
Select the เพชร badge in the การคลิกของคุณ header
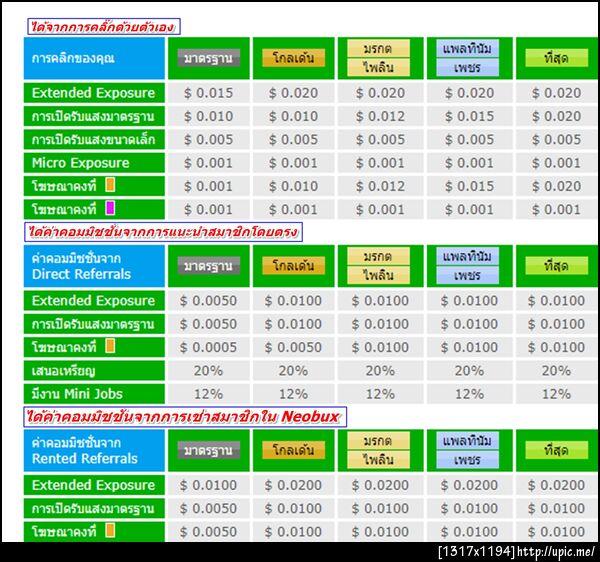(468, 68)
